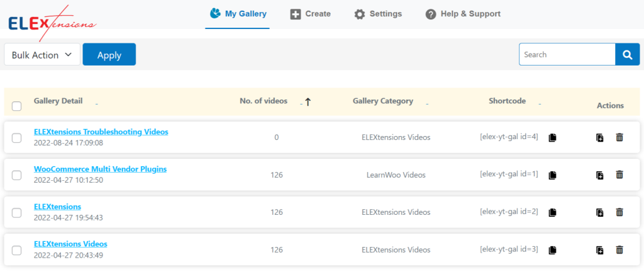Image resolution: width=644 pixels, height=274 pixels.
Task: Open the ELEXtensions Videos gallery link
Action: click(x=70, y=244)
